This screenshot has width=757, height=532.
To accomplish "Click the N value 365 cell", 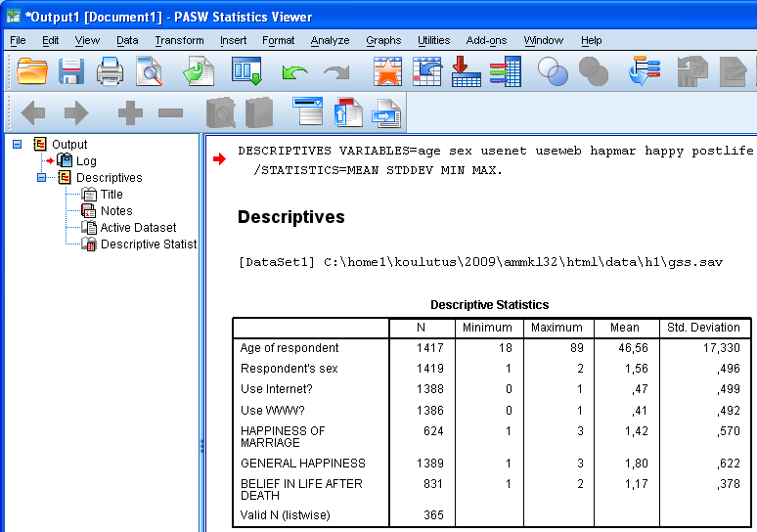I will pyautogui.click(x=433, y=515).
